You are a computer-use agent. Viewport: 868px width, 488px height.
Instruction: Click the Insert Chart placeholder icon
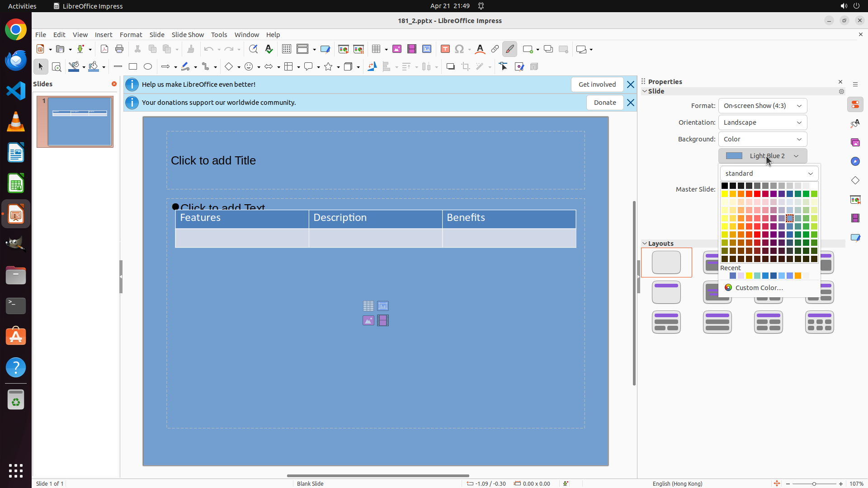click(383, 306)
